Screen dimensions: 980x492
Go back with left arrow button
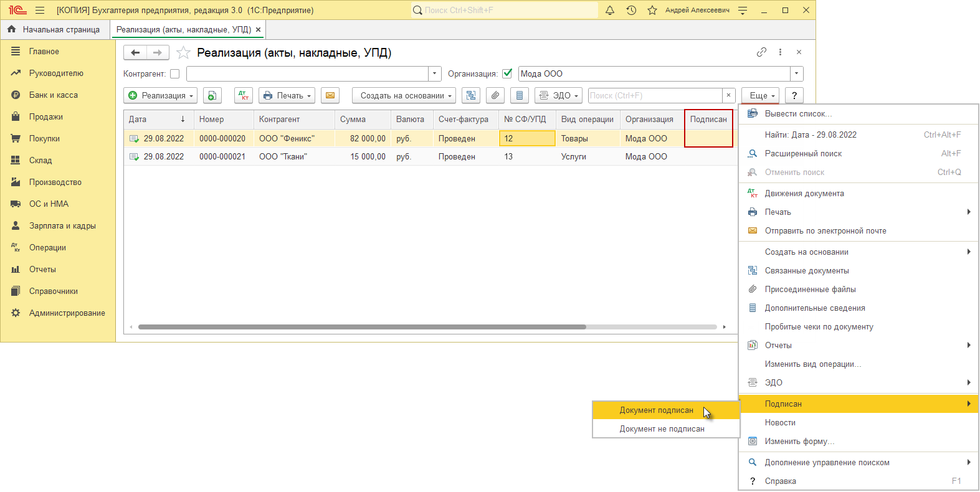point(135,52)
